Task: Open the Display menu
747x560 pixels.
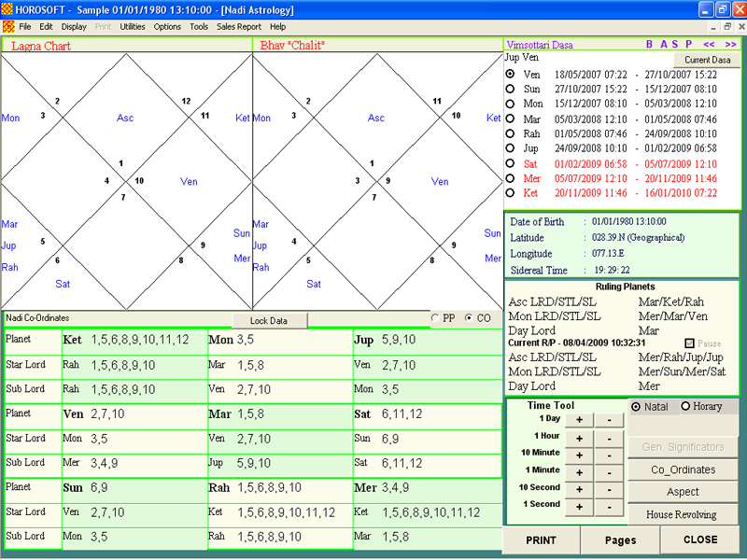Action: tap(74, 27)
